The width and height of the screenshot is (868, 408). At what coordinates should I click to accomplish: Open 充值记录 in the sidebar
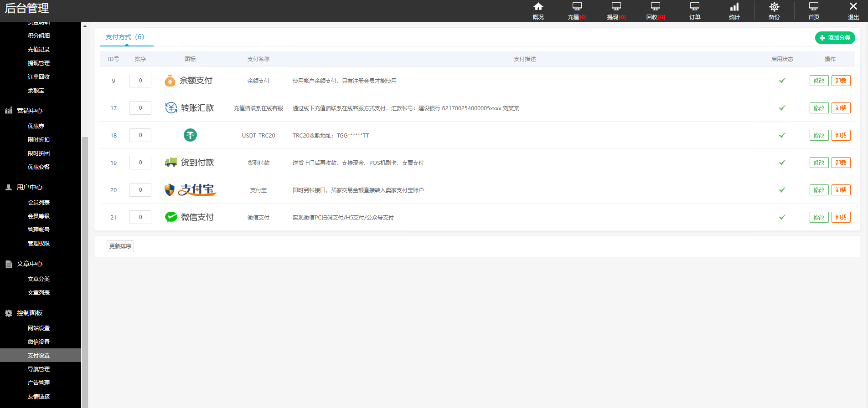(x=39, y=49)
